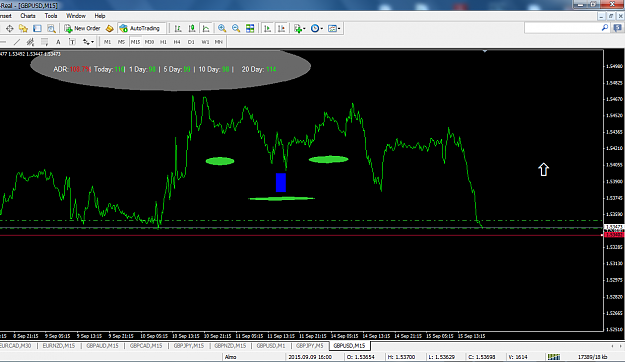Select the trendline drawing tool
This screenshot has width=625, height=362.
[x=17, y=42]
